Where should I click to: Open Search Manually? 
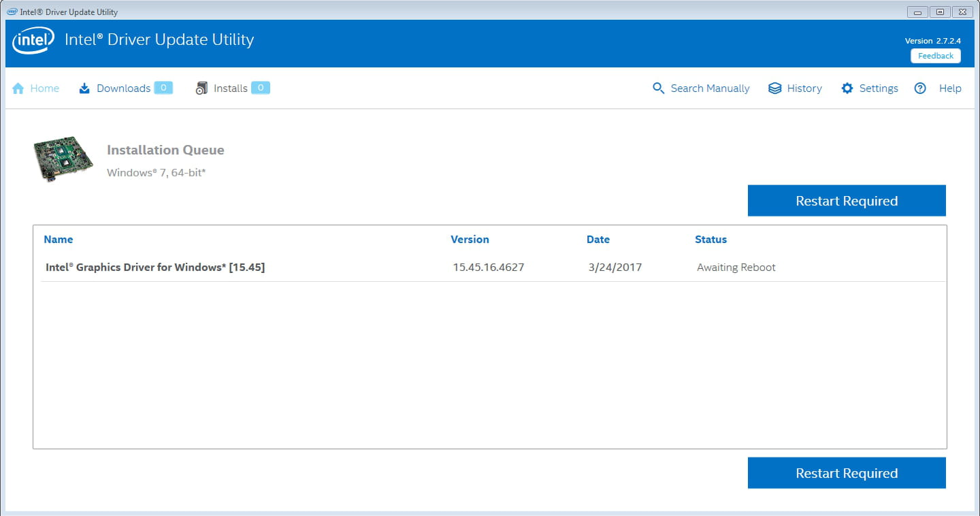click(701, 88)
